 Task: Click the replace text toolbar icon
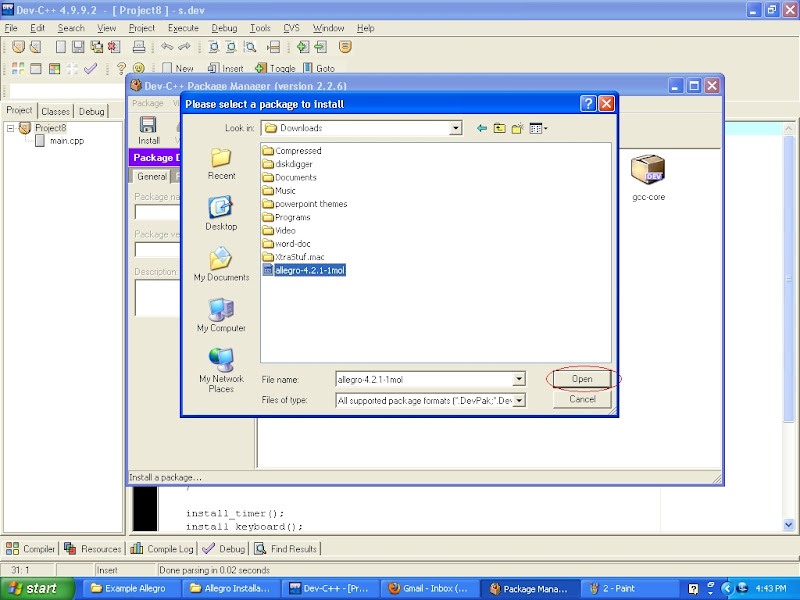pyautogui.click(x=231, y=47)
